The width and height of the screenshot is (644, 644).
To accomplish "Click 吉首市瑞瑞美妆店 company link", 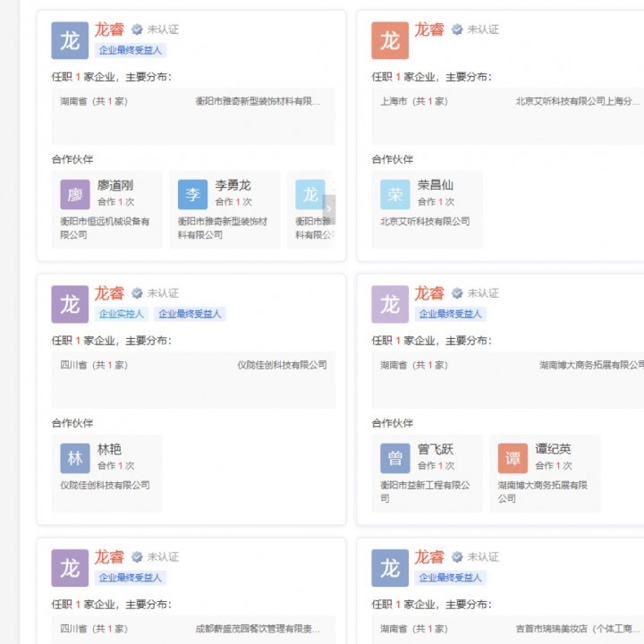I will (x=577, y=629).
